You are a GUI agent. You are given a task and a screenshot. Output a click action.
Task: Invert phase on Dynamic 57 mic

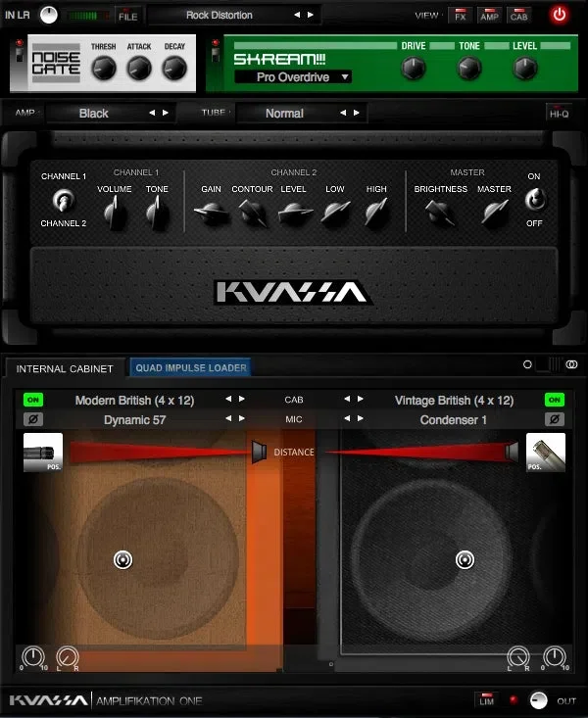click(33, 419)
